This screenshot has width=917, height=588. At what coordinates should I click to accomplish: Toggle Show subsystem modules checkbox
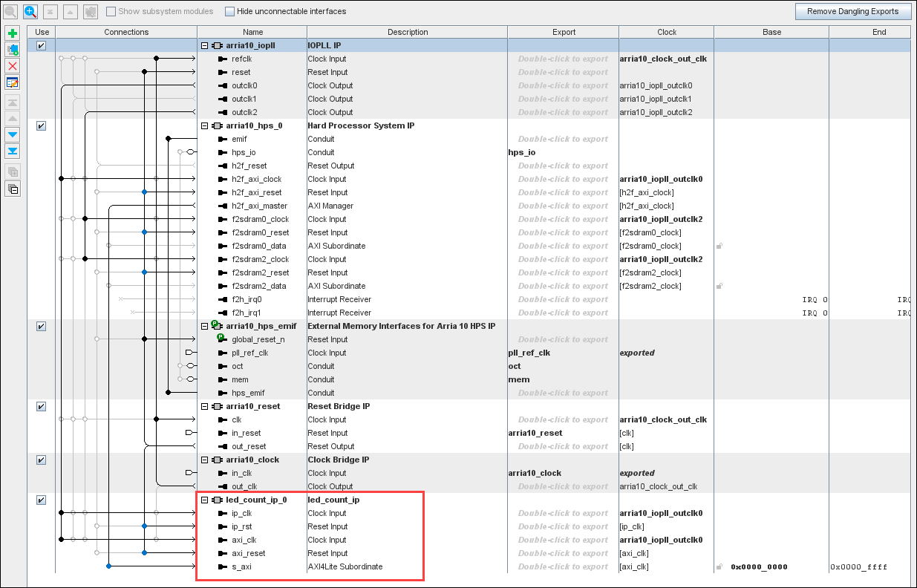[111, 11]
